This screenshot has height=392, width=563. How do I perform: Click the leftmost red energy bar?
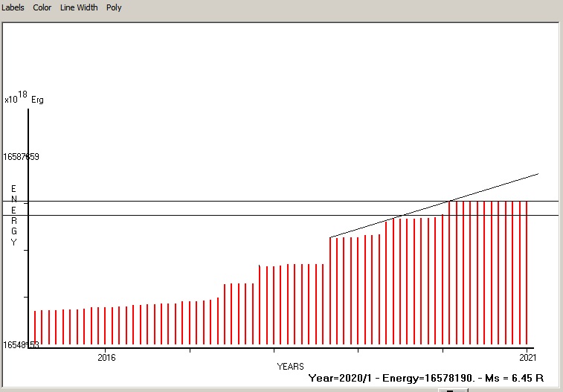point(35,327)
